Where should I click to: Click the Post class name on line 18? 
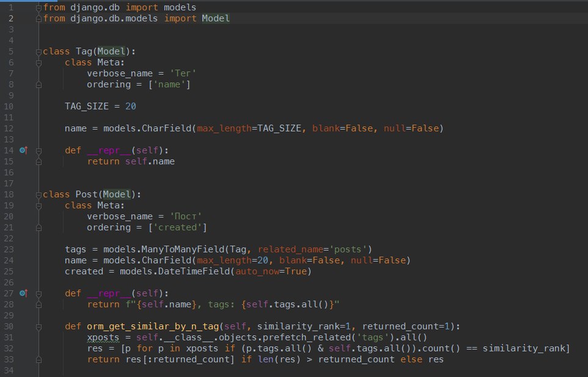(87, 194)
